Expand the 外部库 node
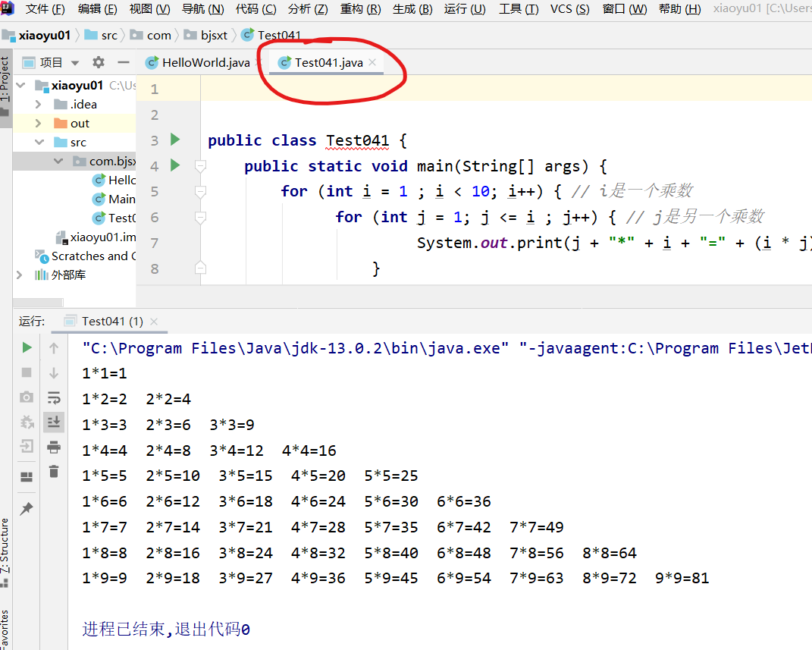This screenshot has height=650, width=812. [x=19, y=275]
